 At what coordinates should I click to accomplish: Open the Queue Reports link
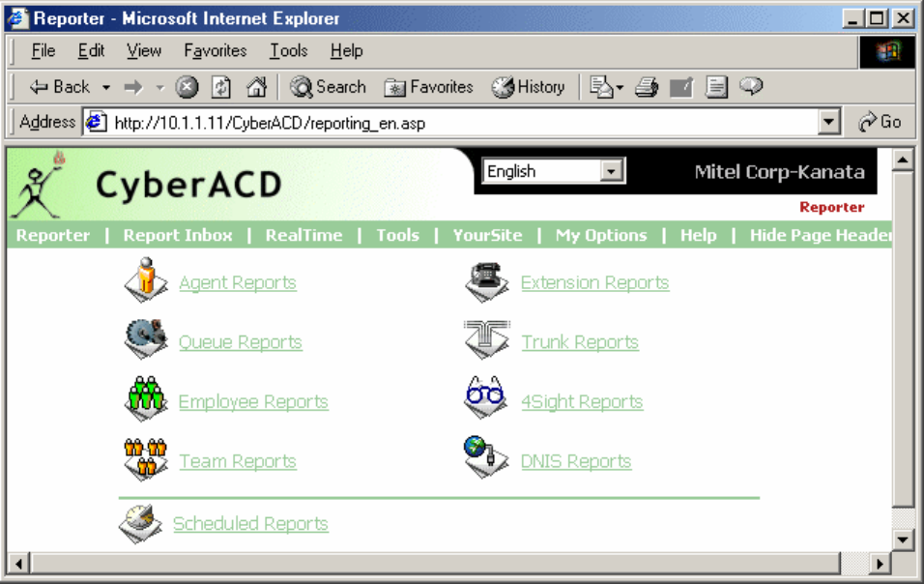pyautogui.click(x=241, y=342)
